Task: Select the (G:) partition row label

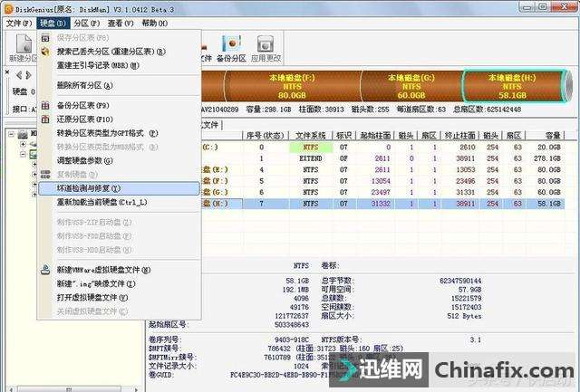Action: (216, 193)
